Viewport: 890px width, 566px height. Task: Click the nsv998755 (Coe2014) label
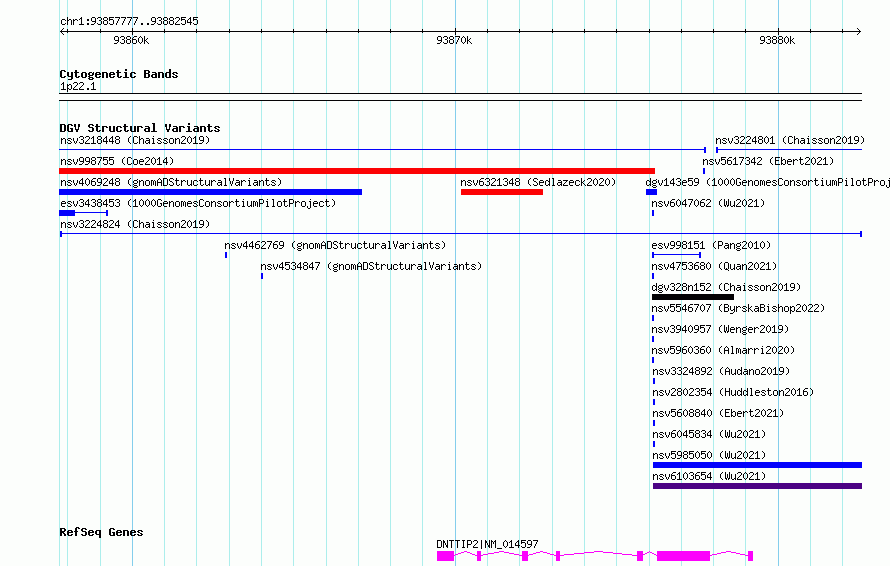pyautogui.click(x=117, y=161)
